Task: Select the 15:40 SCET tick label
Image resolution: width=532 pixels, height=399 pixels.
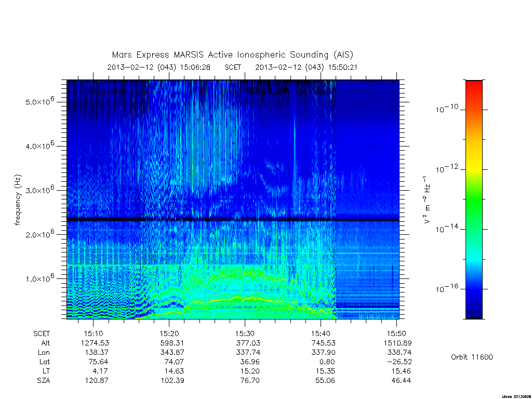Action: pos(321,334)
